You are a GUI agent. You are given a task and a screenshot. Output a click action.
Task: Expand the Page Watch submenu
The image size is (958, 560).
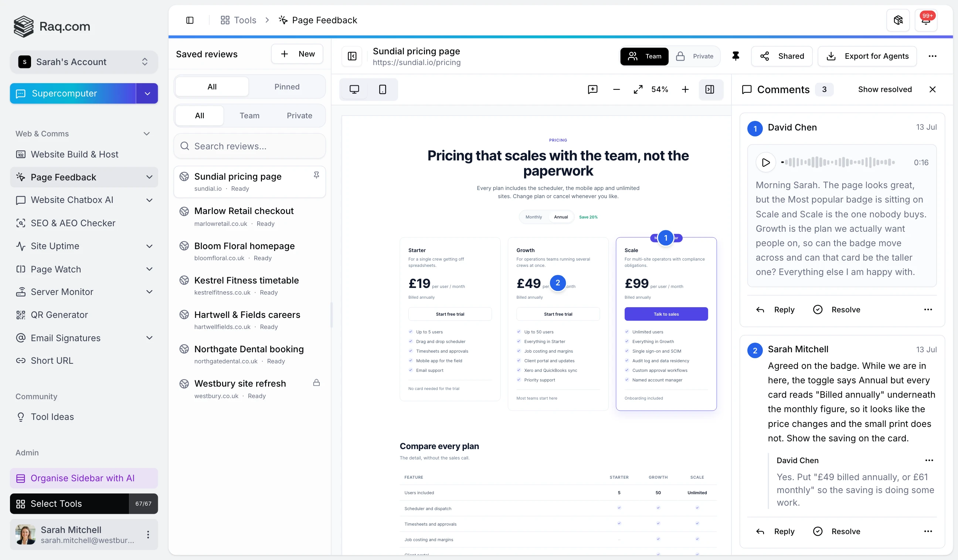coord(149,269)
